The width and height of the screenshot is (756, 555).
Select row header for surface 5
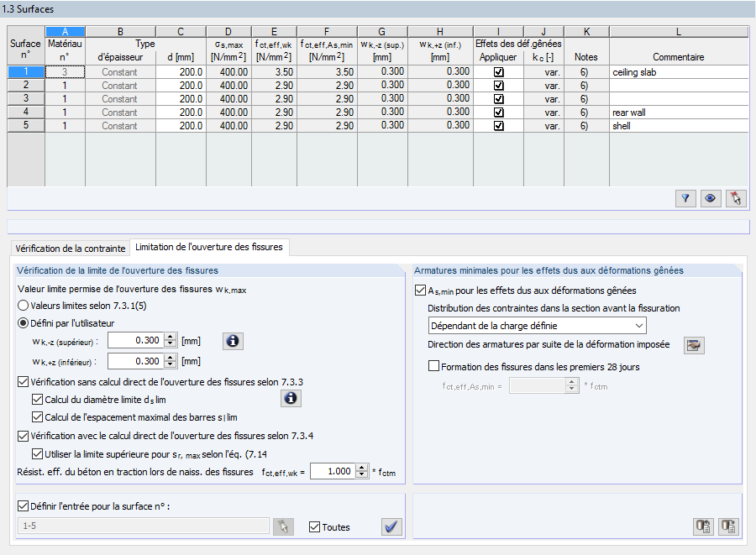coord(26,126)
